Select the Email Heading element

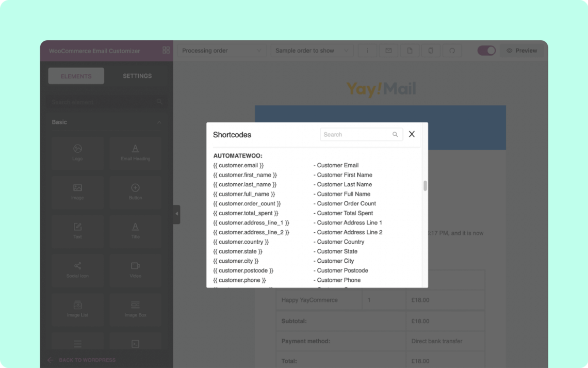[135, 153]
